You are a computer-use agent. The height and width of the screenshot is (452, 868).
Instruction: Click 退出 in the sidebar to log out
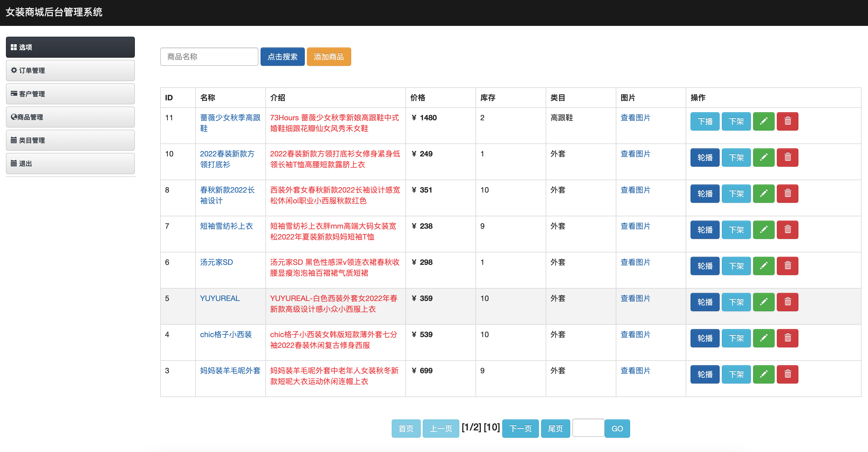70,163
